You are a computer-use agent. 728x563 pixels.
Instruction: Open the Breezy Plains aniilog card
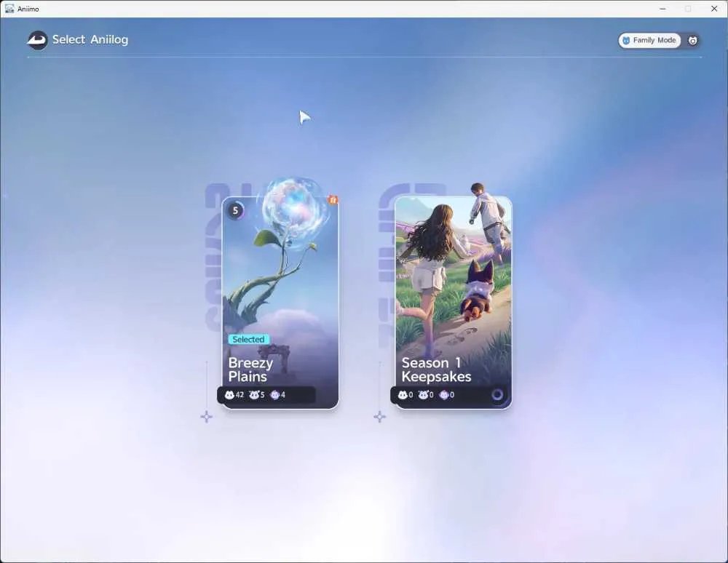pos(280,303)
